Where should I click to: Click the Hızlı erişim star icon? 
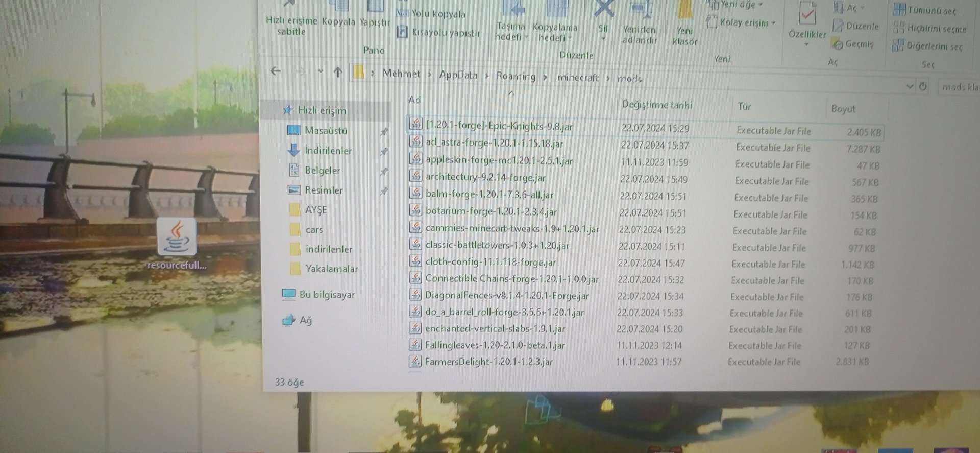288,110
